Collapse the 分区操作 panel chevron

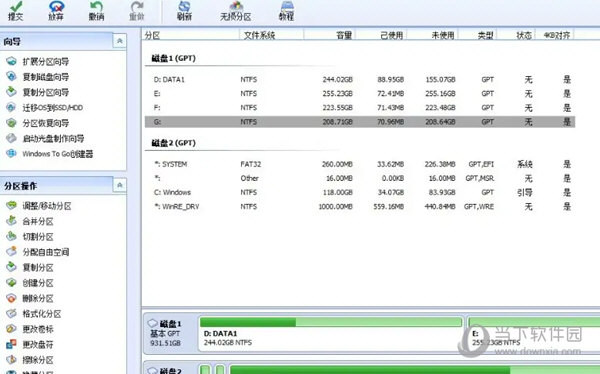click(x=119, y=185)
